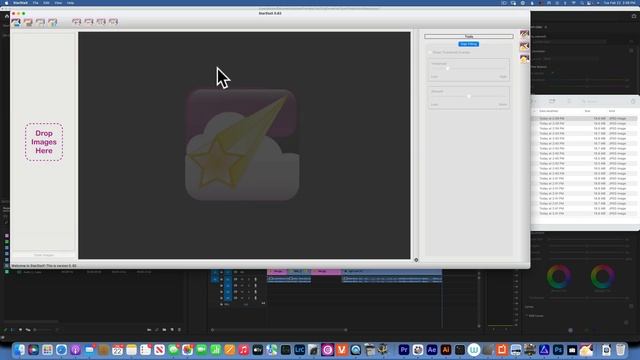
Task: Open the View menu
Action: coord(58,3)
